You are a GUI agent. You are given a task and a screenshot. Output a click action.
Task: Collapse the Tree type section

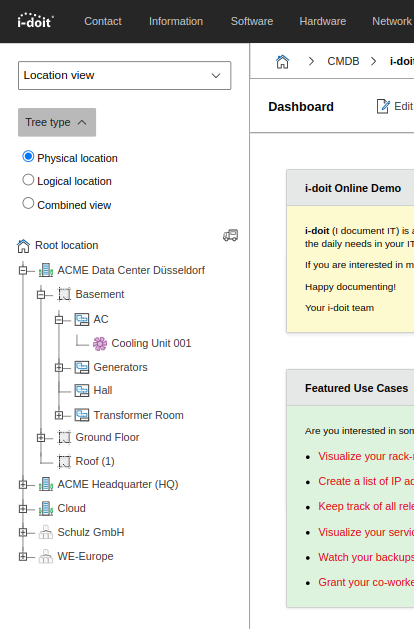57,122
